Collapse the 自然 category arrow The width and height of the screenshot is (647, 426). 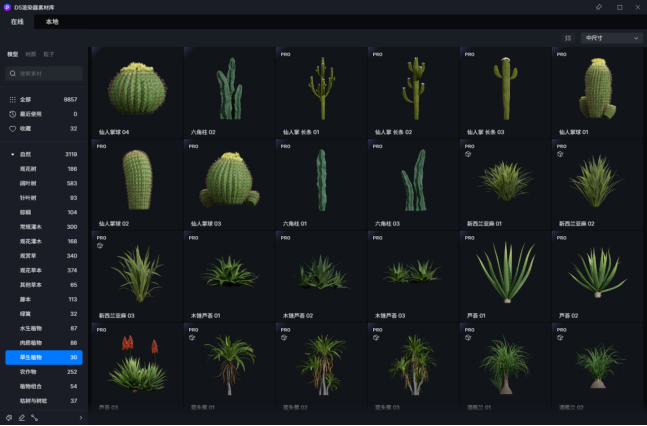point(12,154)
